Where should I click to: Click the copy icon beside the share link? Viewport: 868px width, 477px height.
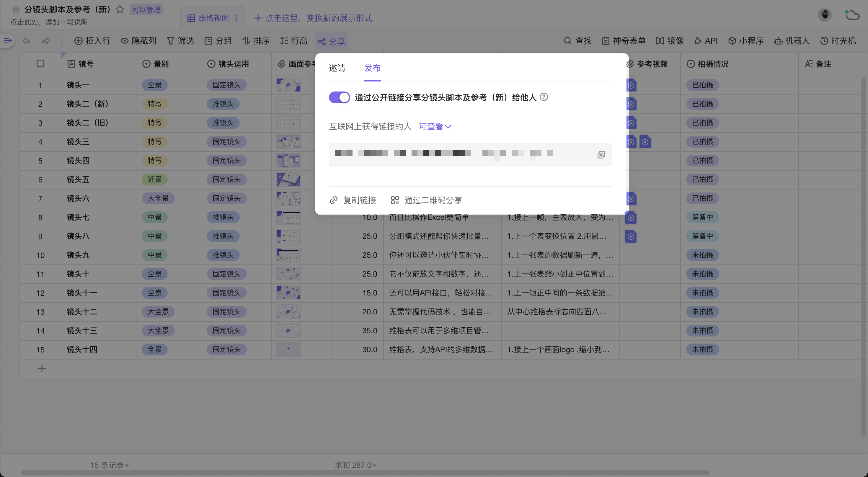pyautogui.click(x=601, y=155)
